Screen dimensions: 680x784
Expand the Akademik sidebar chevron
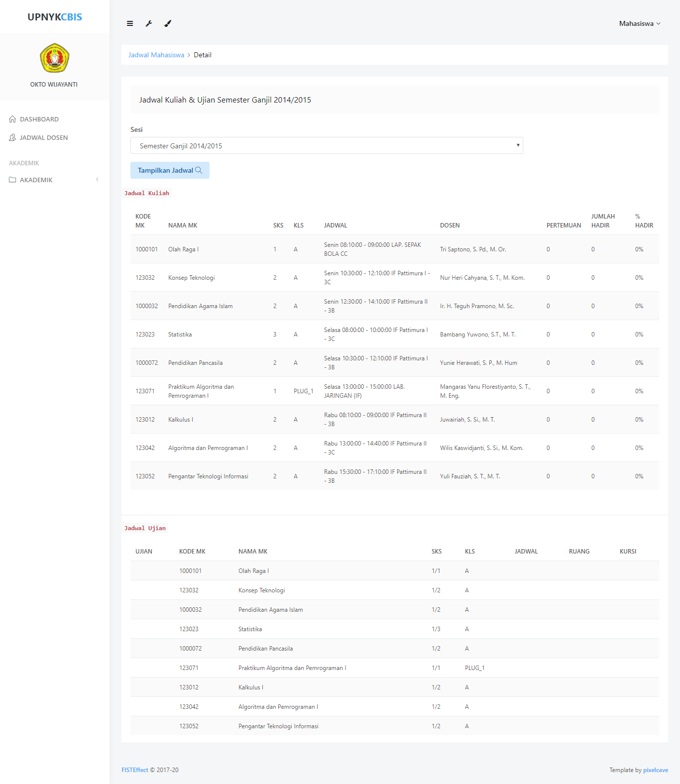tap(97, 180)
